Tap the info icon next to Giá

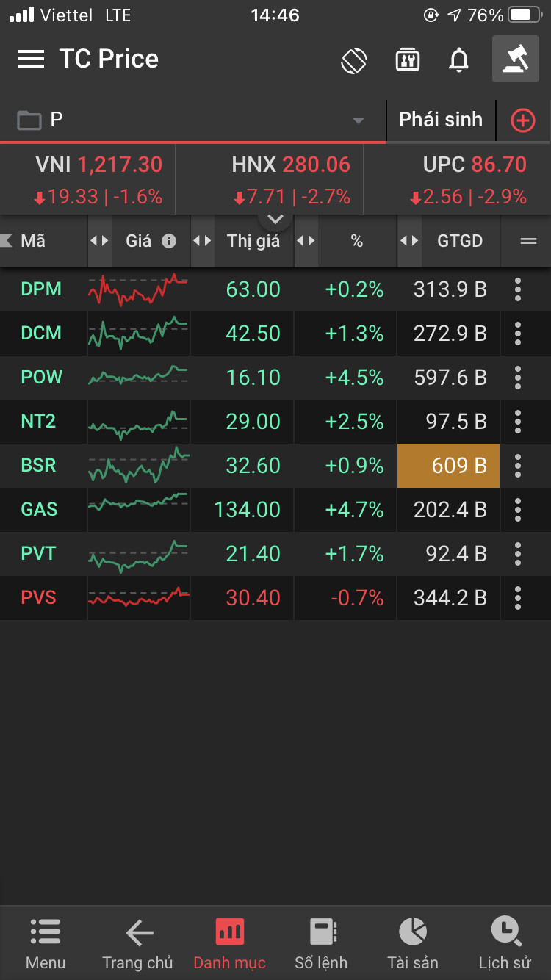click(x=169, y=241)
